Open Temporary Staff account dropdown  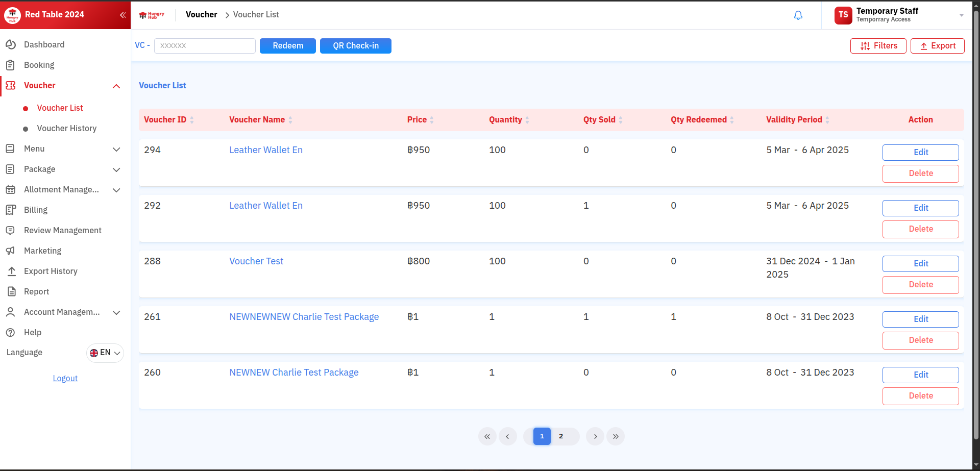961,15
